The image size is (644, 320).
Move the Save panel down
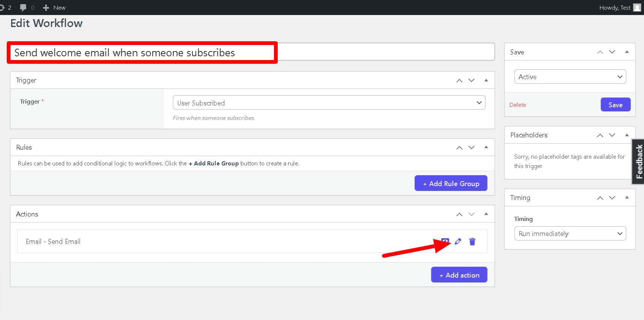(x=612, y=52)
